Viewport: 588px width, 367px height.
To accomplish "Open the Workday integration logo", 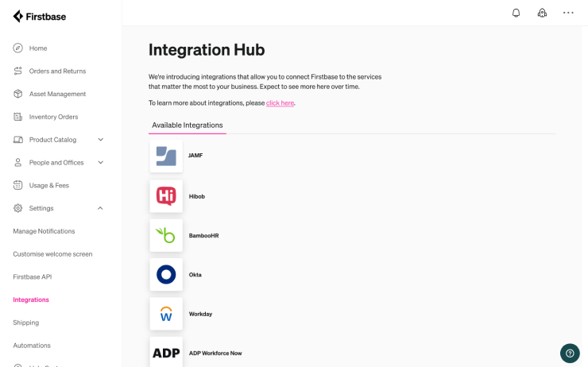I will [x=166, y=314].
